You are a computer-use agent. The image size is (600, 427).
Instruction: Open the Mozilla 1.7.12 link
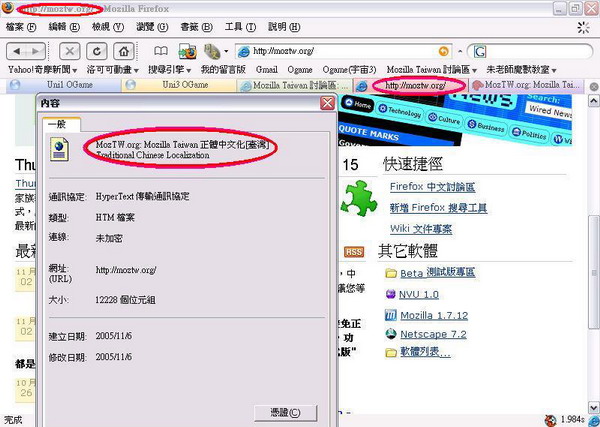pyautogui.click(x=434, y=316)
